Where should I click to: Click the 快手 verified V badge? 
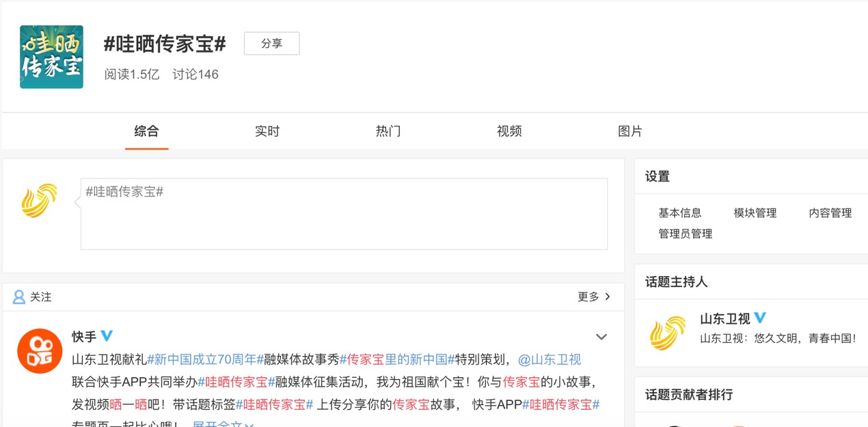pos(107,336)
